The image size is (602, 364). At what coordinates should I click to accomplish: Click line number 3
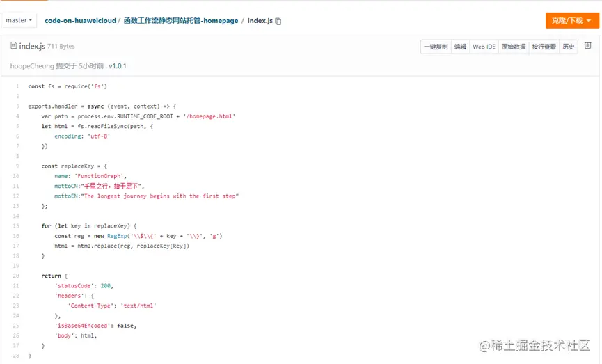17,106
